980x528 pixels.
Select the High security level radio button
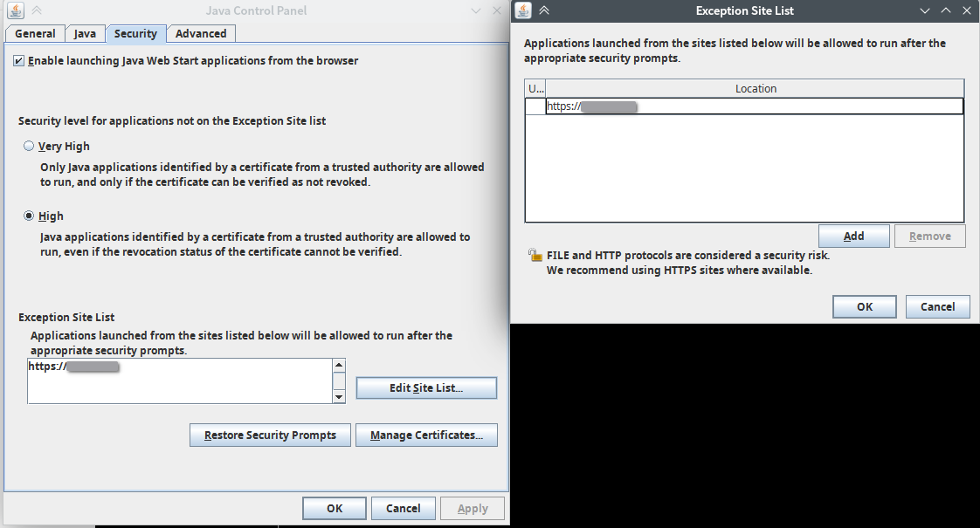pyautogui.click(x=29, y=216)
